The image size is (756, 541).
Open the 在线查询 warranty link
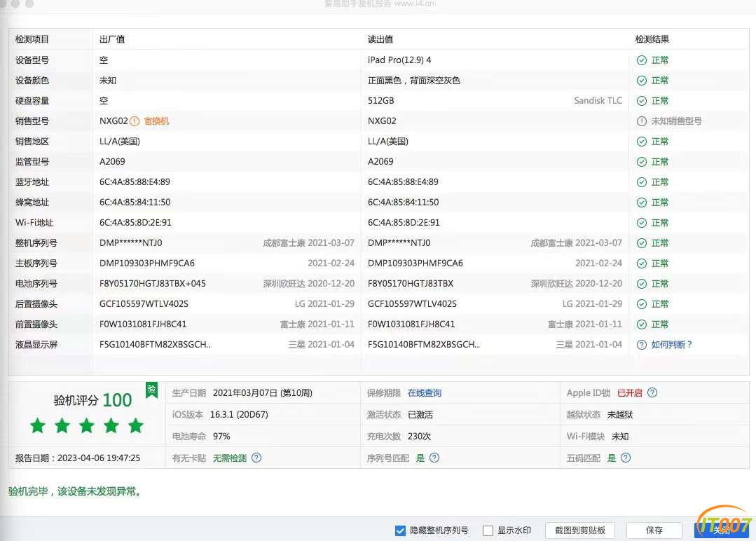(x=425, y=393)
